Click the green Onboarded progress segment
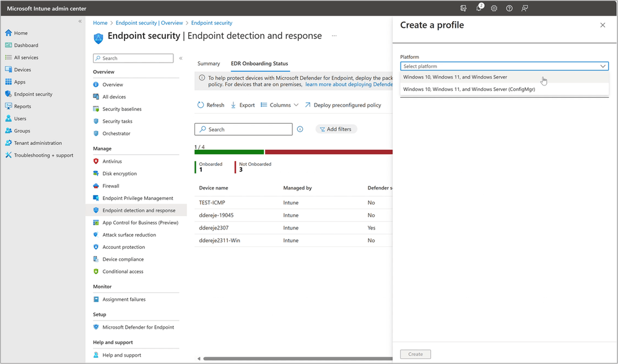Screen dimensions: 618x364 (x=229, y=152)
